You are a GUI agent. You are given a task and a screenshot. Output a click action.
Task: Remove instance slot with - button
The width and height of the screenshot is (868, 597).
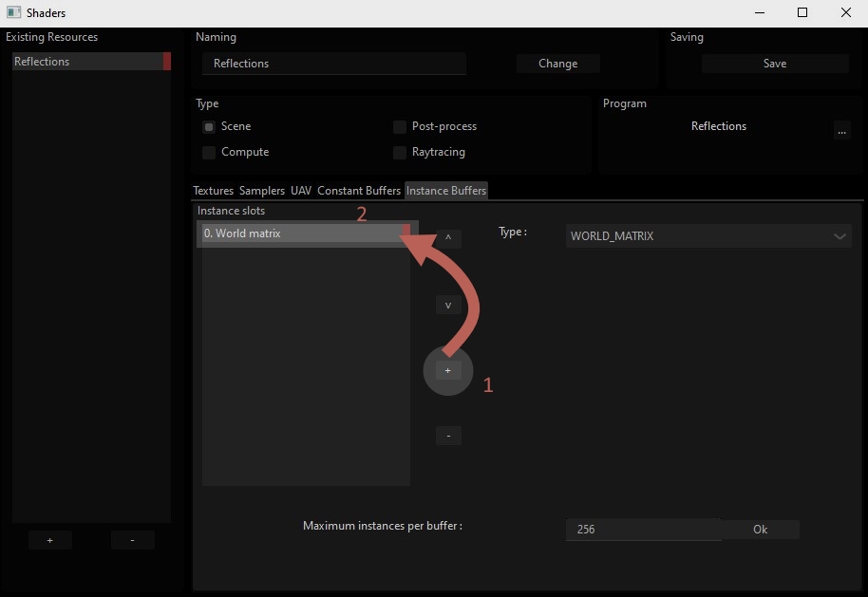pos(448,436)
